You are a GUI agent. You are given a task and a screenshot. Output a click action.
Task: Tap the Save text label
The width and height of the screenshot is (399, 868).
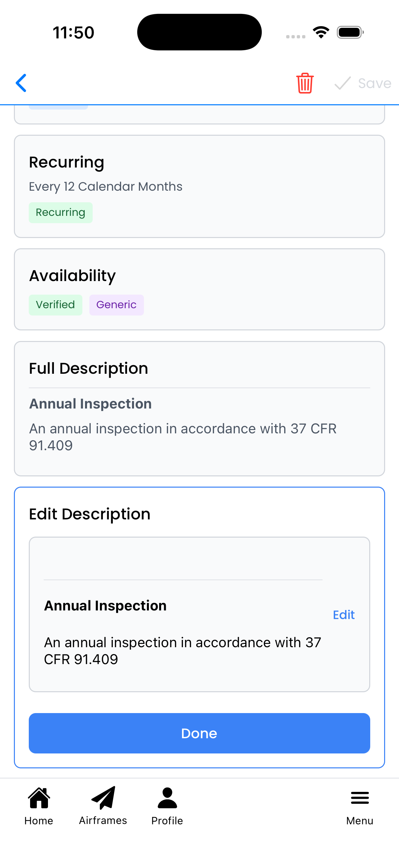click(375, 83)
